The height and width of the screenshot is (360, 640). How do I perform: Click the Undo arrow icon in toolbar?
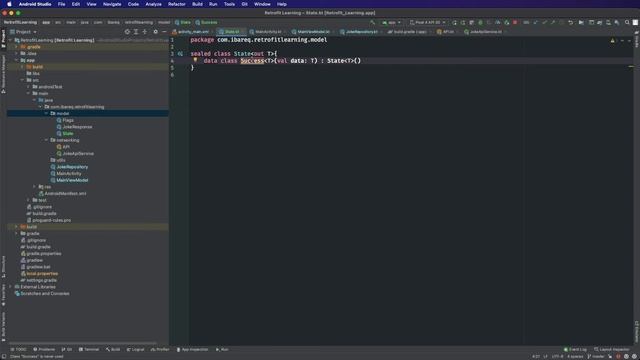[x=571, y=22]
